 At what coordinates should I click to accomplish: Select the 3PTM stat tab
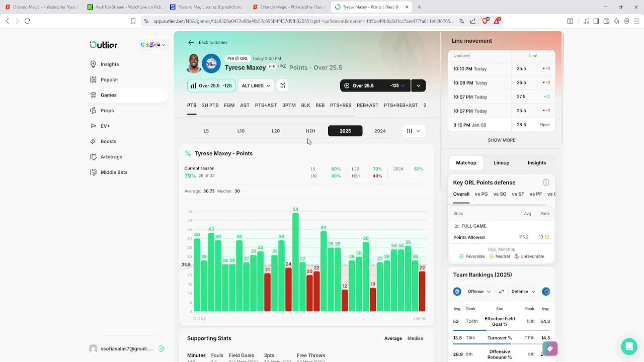pyautogui.click(x=289, y=105)
